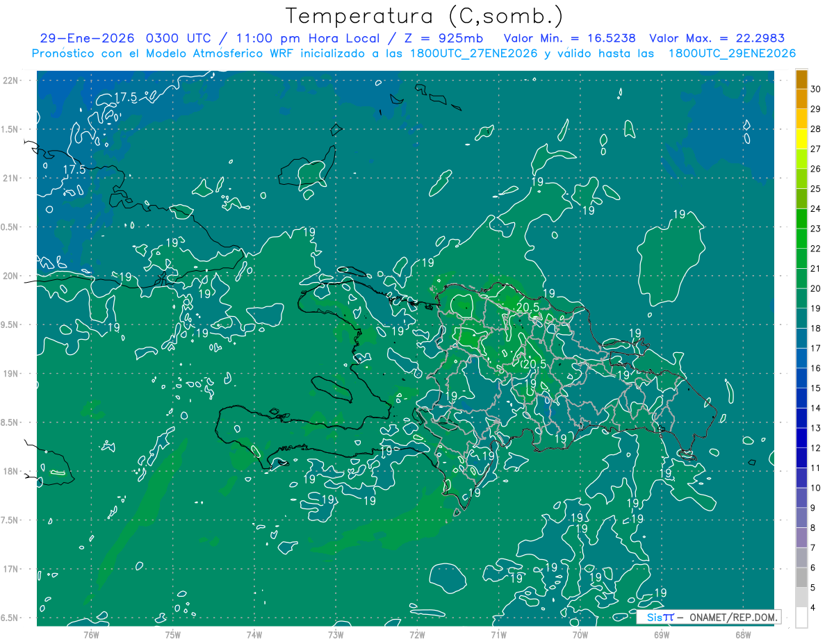Click the '71W' longitude axis label
Image resolution: width=834 pixels, height=644 pixels.
[x=498, y=634]
